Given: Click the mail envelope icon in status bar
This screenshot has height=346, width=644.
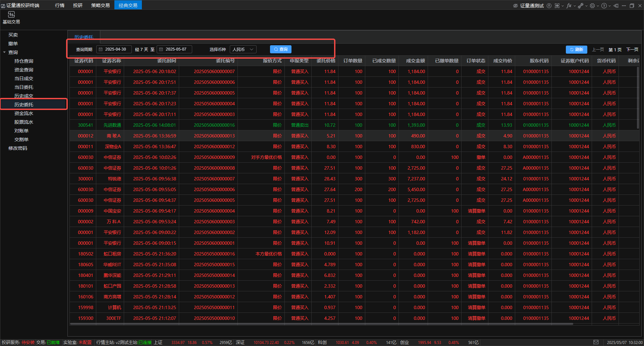Looking at the screenshot, I should (x=596, y=342).
